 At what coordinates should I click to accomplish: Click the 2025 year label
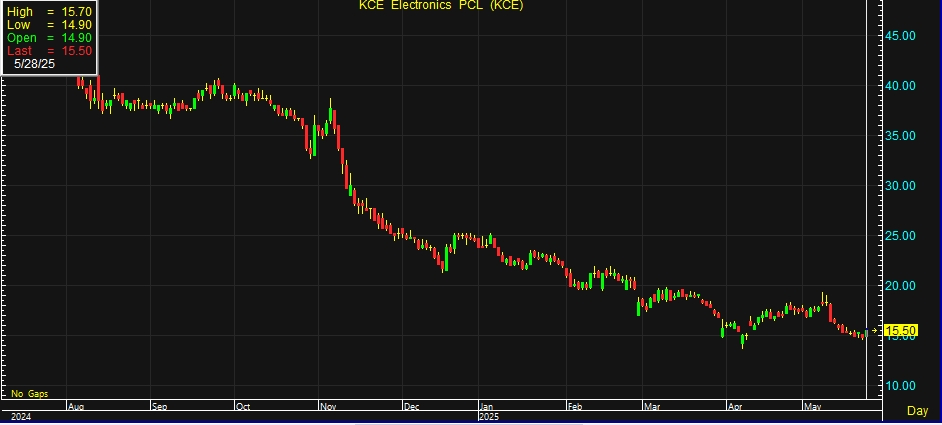tap(488, 416)
